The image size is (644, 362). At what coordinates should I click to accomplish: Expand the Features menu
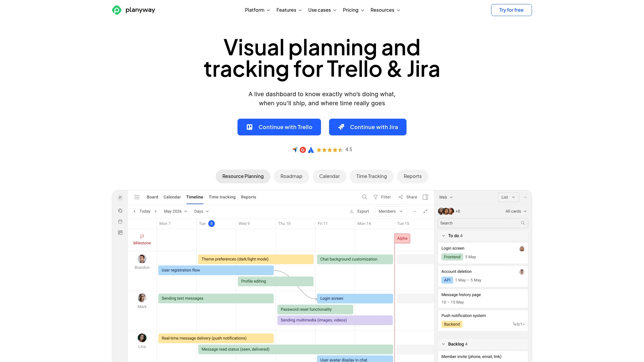[289, 10]
